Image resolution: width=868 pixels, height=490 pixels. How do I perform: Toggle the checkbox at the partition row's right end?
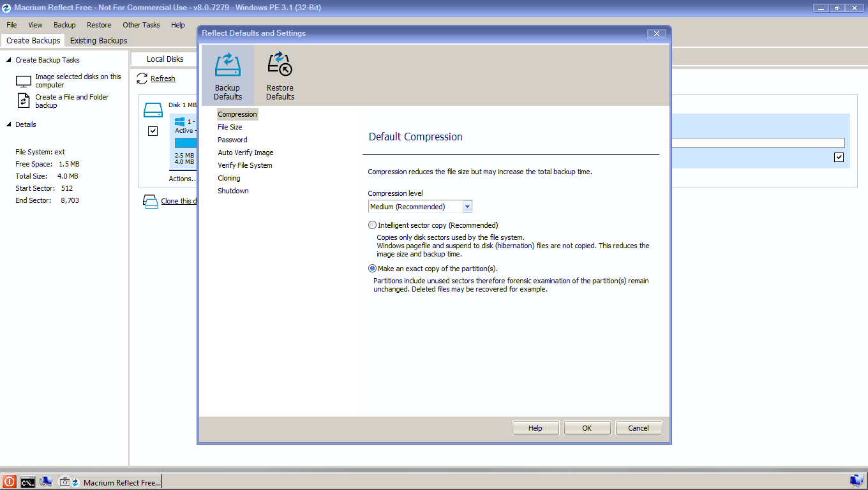click(839, 158)
